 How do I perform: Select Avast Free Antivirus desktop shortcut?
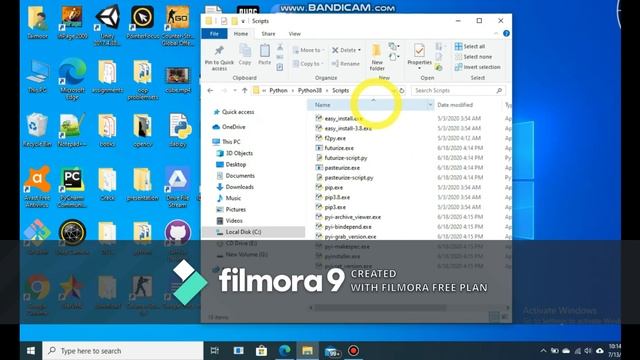37,187
